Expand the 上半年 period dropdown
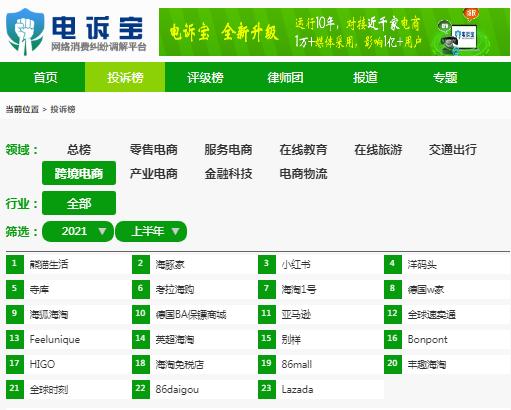 (151, 231)
